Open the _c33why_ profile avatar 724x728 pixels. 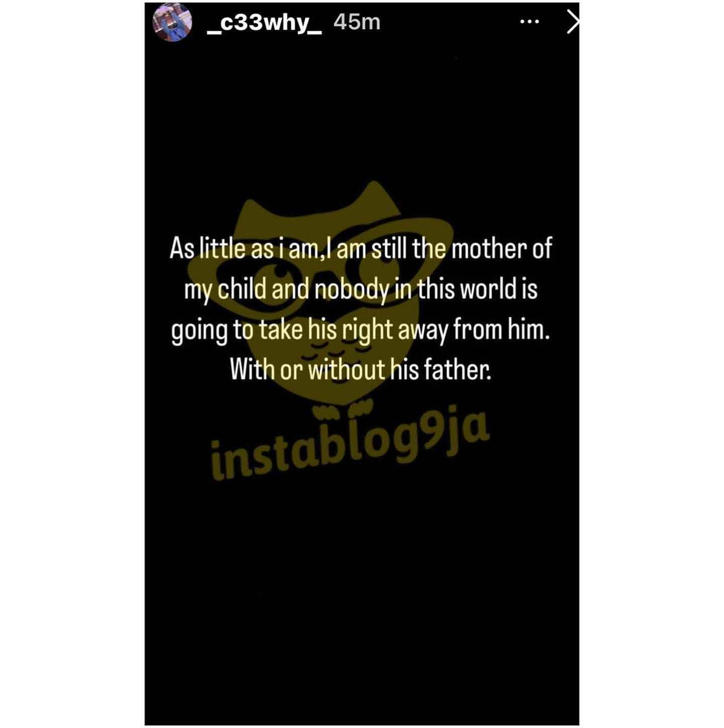[172, 22]
